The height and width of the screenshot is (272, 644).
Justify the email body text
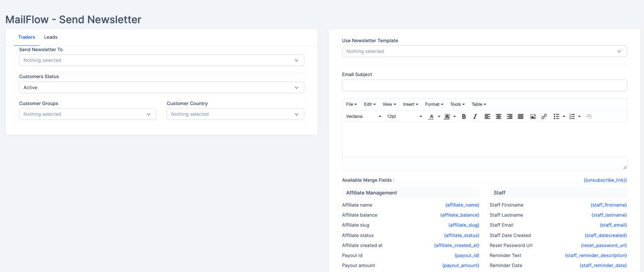pyautogui.click(x=521, y=116)
